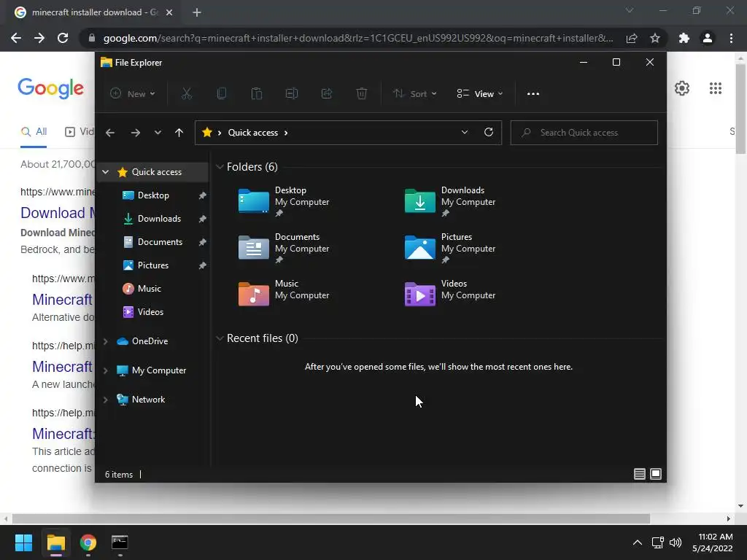The height and width of the screenshot is (560, 747).
Task: Open the Videos folder icon in Folders section
Action: point(419,294)
